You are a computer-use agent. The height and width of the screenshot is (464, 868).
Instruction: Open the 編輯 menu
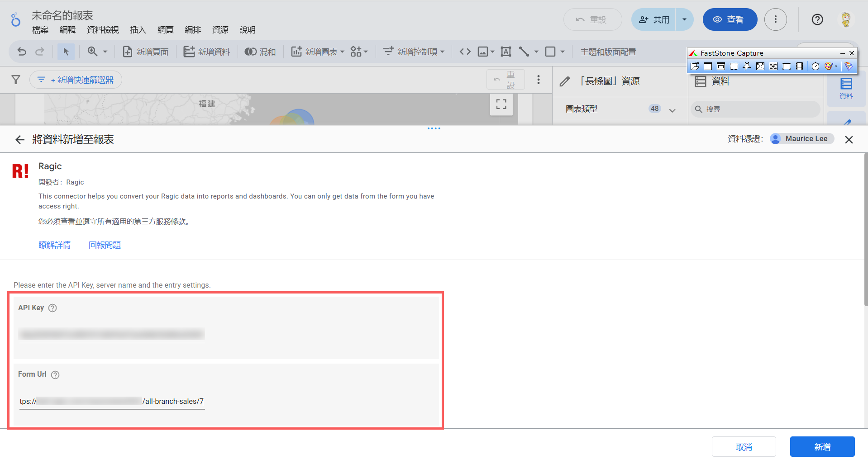pyautogui.click(x=67, y=30)
